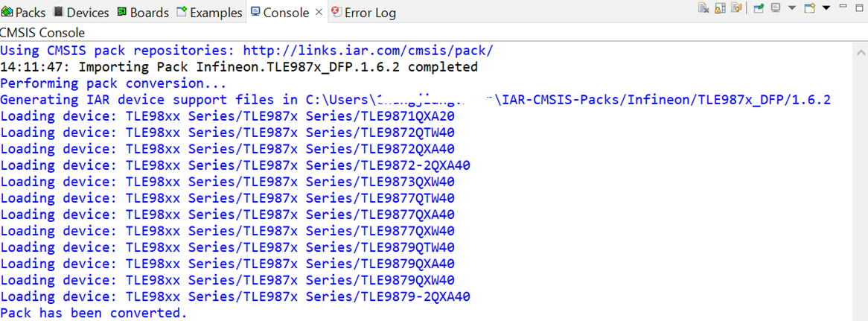
Task: Open the Display Selected Console dropdown arrow
Action: click(x=791, y=8)
